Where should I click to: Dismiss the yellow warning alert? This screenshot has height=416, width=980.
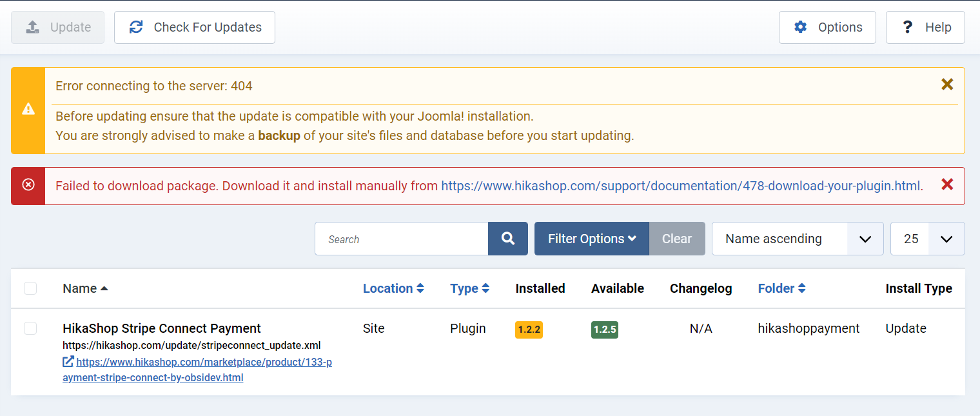[x=946, y=84]
